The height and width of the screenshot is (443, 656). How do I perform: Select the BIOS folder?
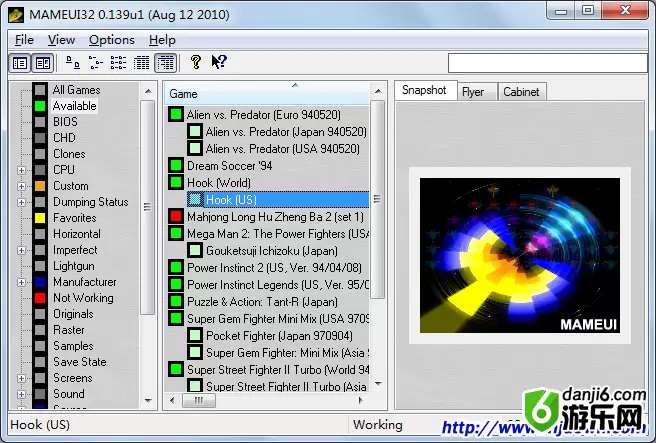(x=65, y=122)
